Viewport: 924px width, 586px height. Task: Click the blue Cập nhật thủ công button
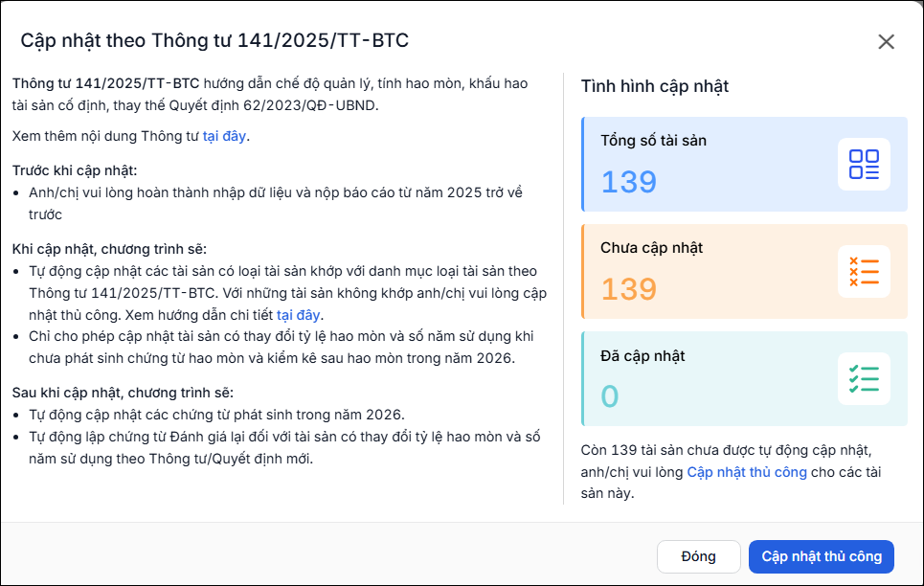(x=822, y=556)
